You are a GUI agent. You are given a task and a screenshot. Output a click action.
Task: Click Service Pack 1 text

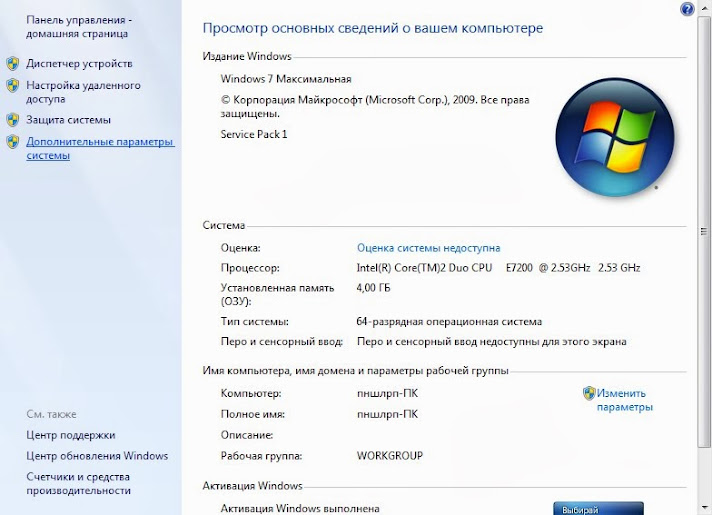254,134
